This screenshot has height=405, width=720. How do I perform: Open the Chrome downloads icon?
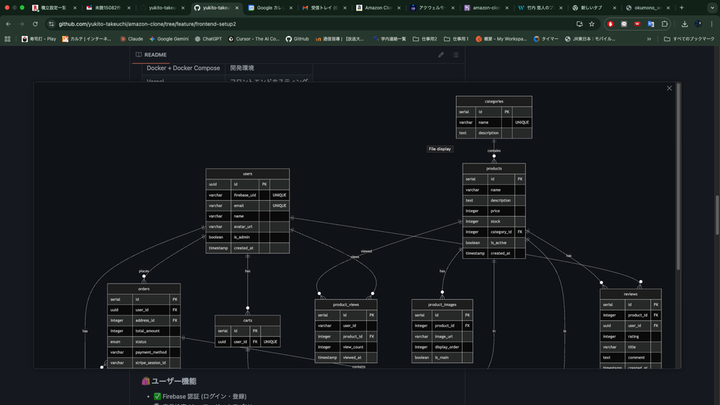click(x=683, y=22)
